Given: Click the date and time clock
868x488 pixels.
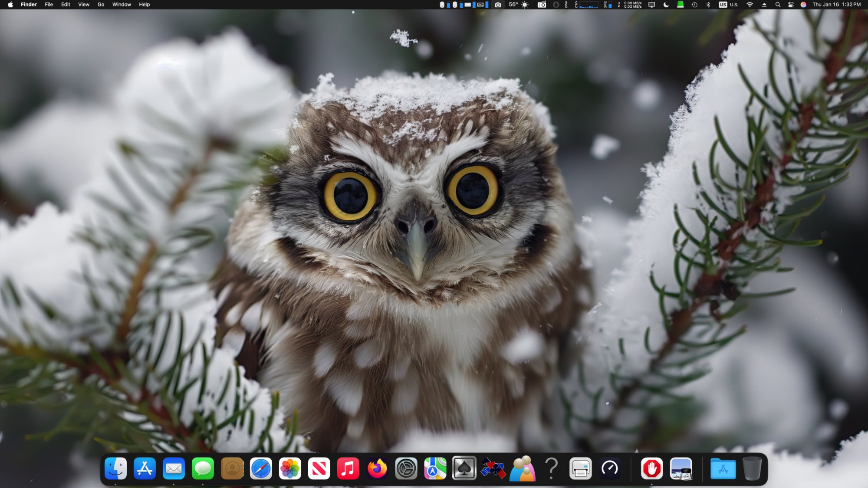Looking at the screenshot, I should [836, 5].
